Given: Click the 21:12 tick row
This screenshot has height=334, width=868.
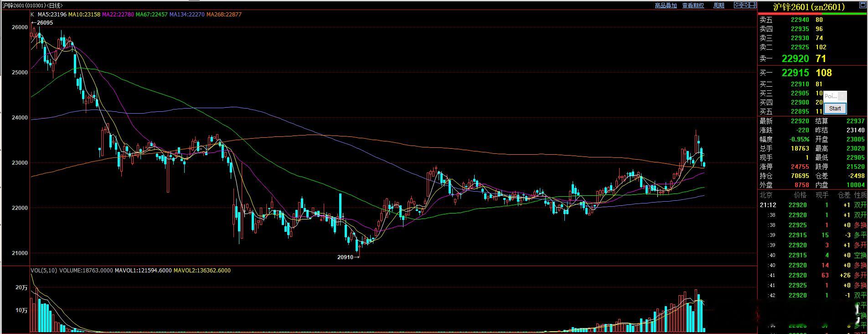Looking at the screenshot, I should 813,205.
